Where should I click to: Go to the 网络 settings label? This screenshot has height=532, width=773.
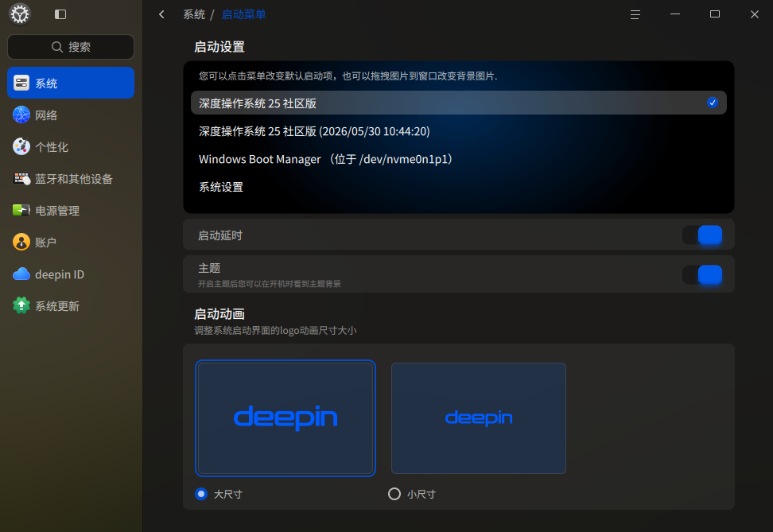click(x=46, y=115)
